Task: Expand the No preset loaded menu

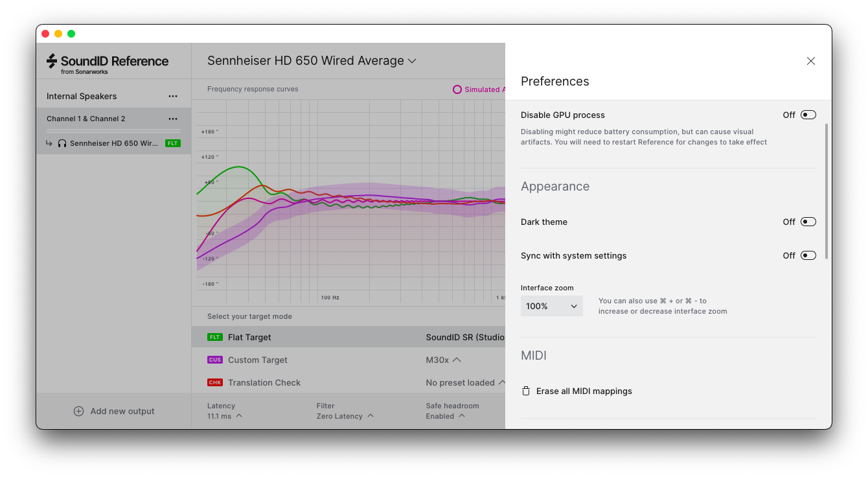Action: point(465,382)
